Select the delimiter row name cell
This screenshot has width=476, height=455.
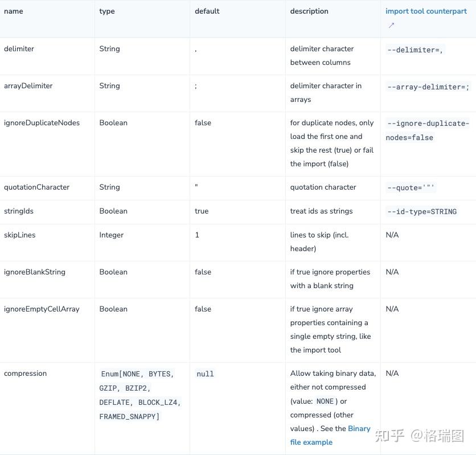[x=19, y=48]
